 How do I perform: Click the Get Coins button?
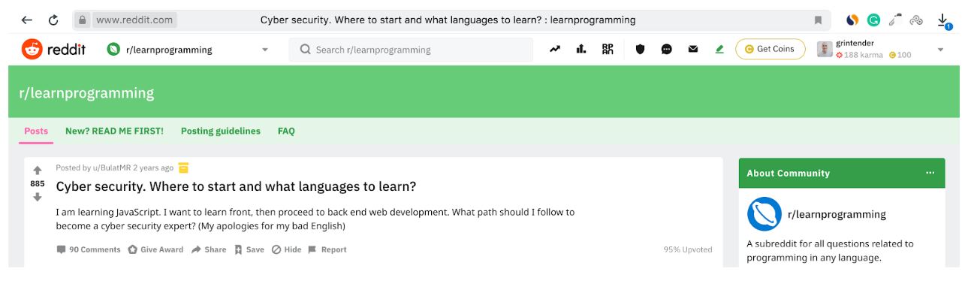[770, 49]
